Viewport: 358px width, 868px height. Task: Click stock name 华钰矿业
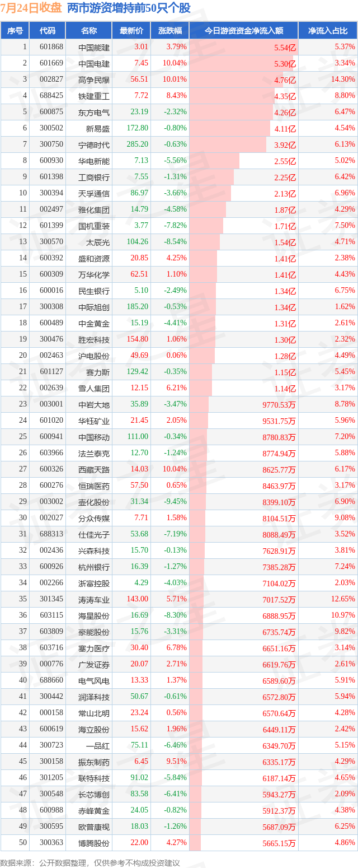coord(94,421)
